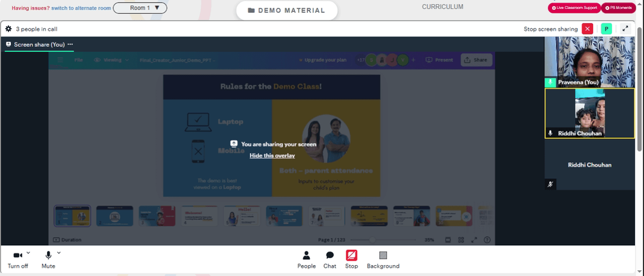Open Canva File menu
Screen dimensions: 644x276
click(79, 60)
